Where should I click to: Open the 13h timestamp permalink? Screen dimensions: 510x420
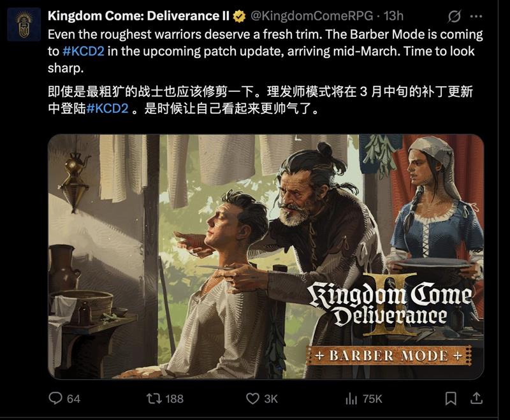point(393,16)
